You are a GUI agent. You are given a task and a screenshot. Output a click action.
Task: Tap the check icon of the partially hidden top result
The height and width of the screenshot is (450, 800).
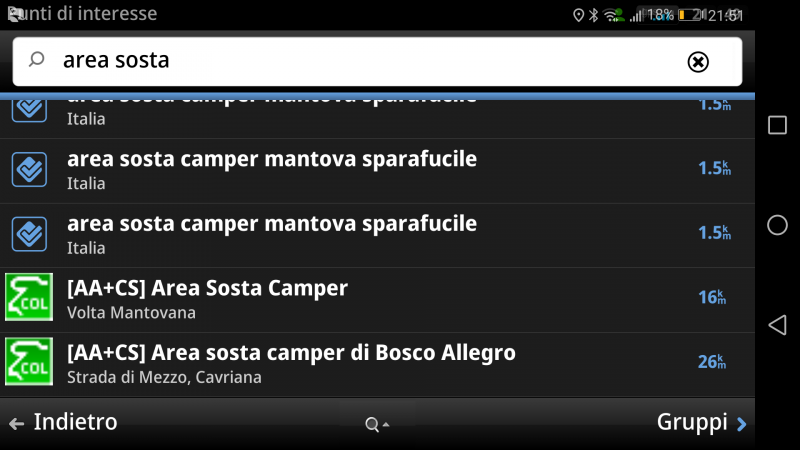pyautogui.click(x=29, y=109)
